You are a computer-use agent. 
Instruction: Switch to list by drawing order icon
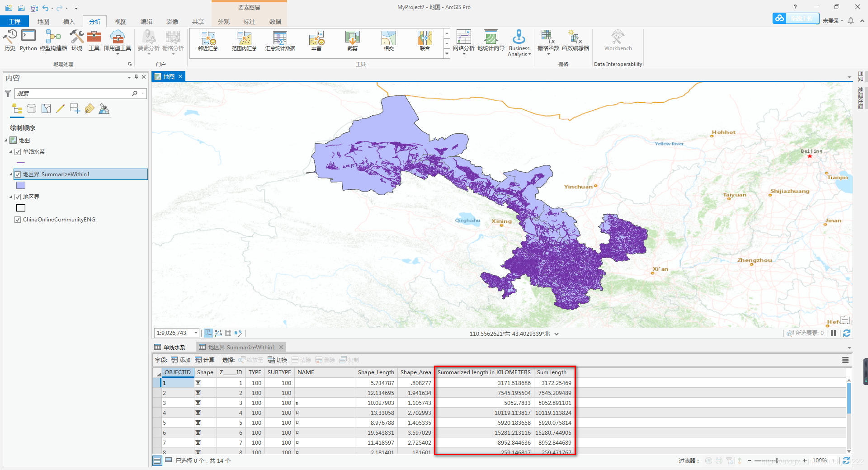(17, 108)
